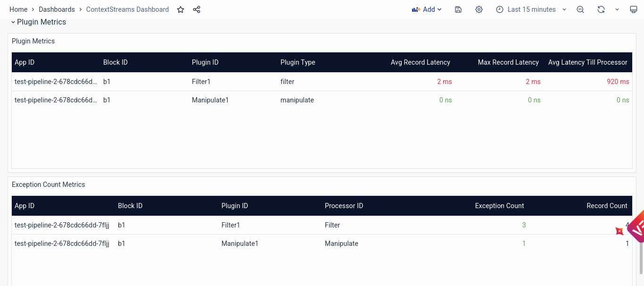Click the Plugin Metrics panel title
The width and height of the screenshot is (644, 286).
(33, 41)
